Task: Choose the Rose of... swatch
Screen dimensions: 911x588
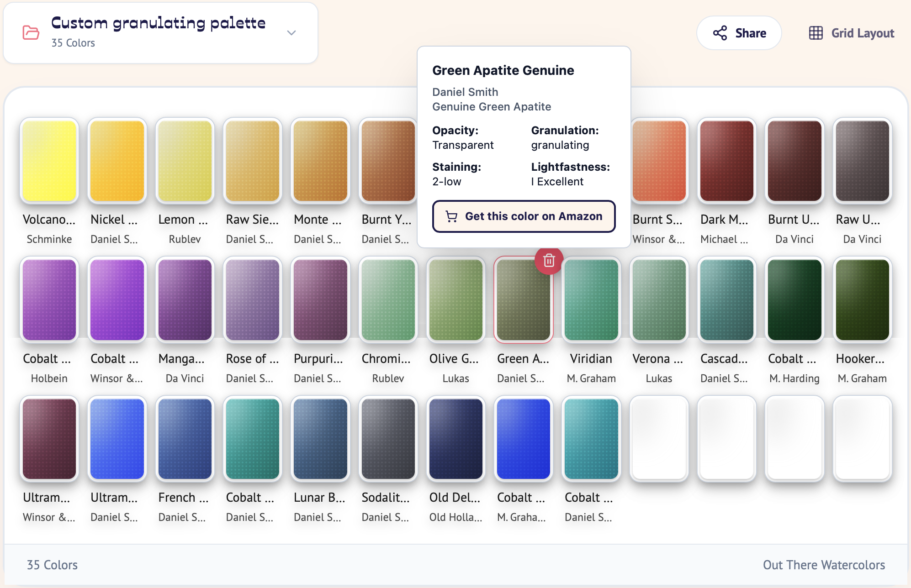Action: click(253, 300)
